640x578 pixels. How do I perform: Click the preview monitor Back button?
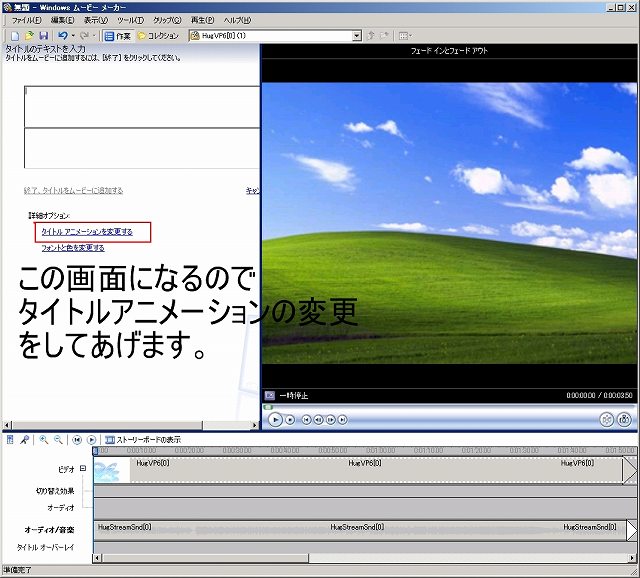tap(307, 420)
